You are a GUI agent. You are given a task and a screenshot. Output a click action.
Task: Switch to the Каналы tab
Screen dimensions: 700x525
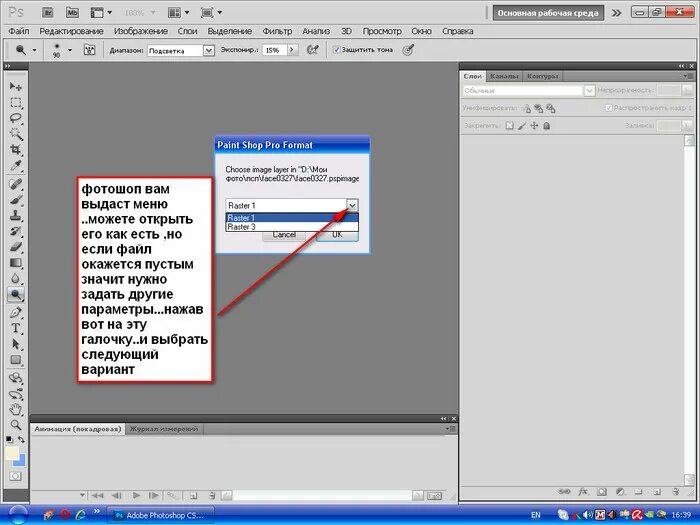[504, 76]
